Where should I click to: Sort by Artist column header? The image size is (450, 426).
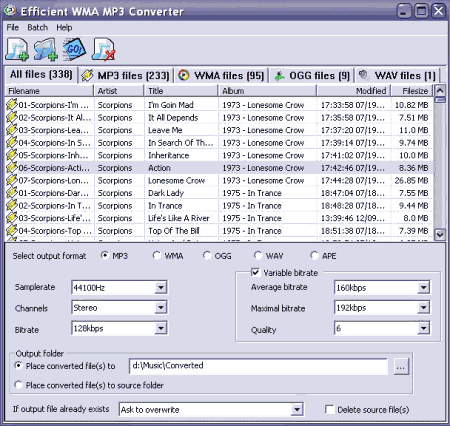(119, 91)
